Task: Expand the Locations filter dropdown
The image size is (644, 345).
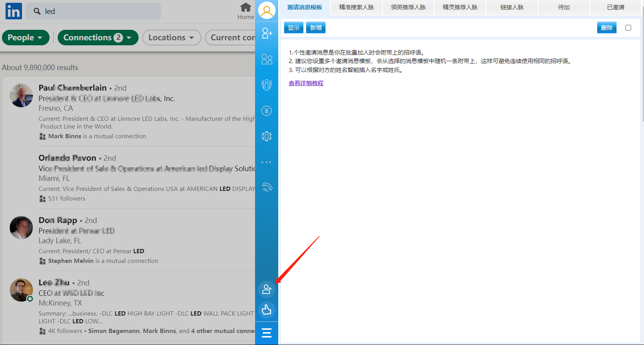Action: [x=171, y=38]
